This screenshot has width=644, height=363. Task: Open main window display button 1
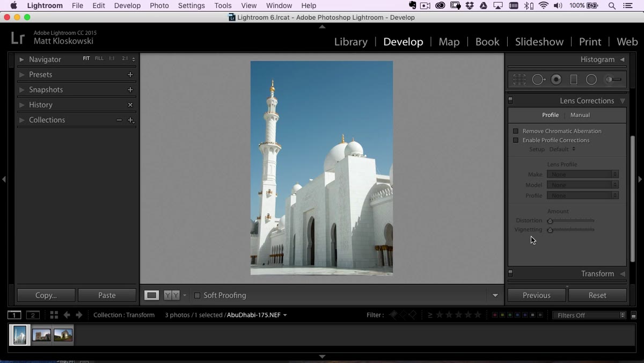click(x=14, y=315)
